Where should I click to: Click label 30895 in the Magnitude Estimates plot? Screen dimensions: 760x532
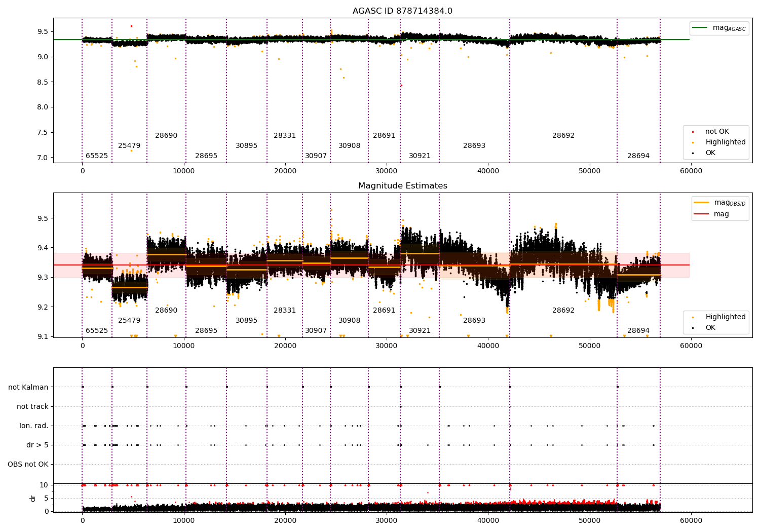(247, 321)
